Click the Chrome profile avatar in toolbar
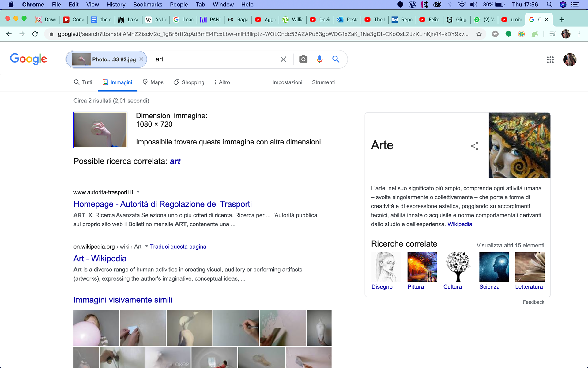The height and width of the screenshot is (368, 588). pyautogui.click(x=566, y=34)
